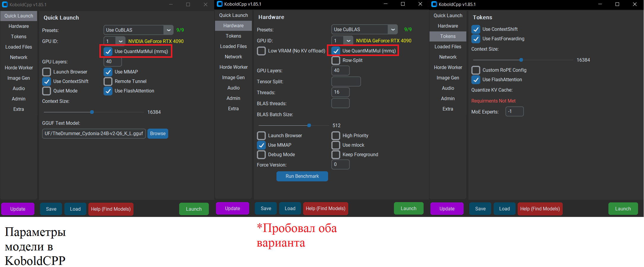Viewport: 644px width, 267px height.
Task: Open Loaded Files tab in middle window
Action: (x=233, y=47)
